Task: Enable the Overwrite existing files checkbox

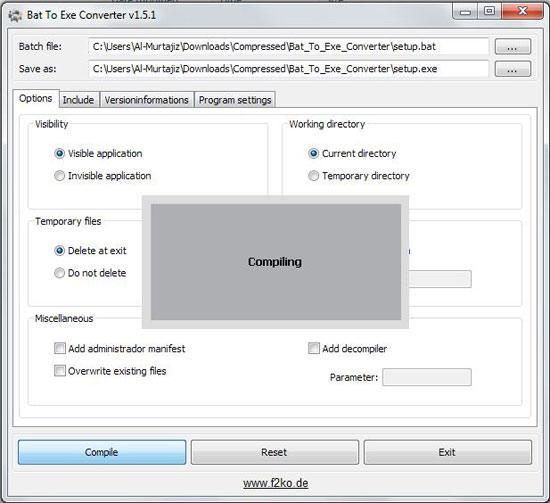Action: (60, 371)
